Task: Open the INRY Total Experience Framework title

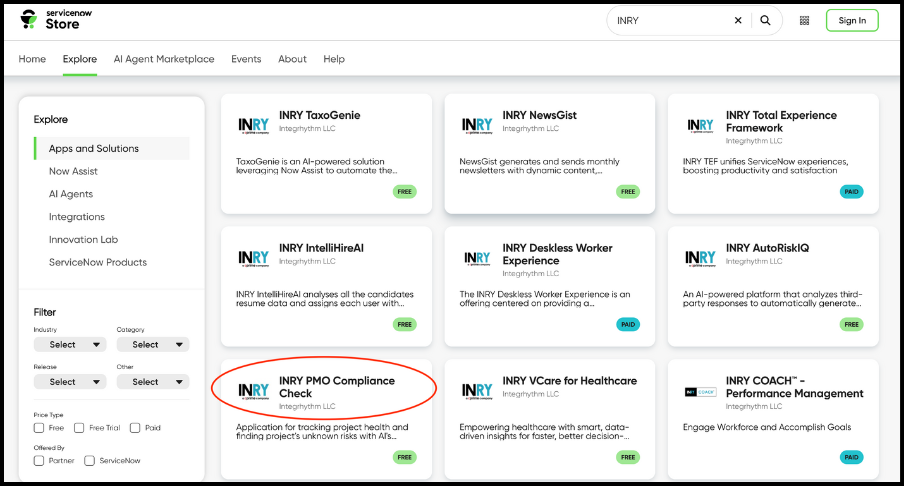Action: [781, 122]
